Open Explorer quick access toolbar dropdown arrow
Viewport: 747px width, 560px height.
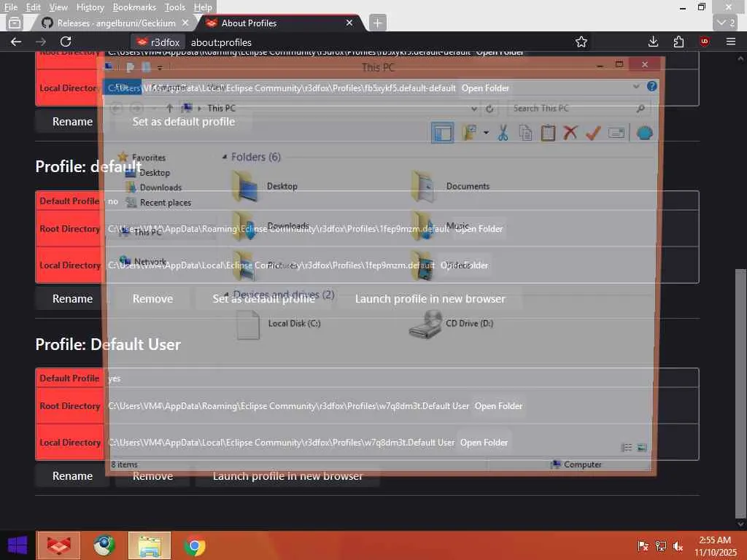[x=160, y=68]
